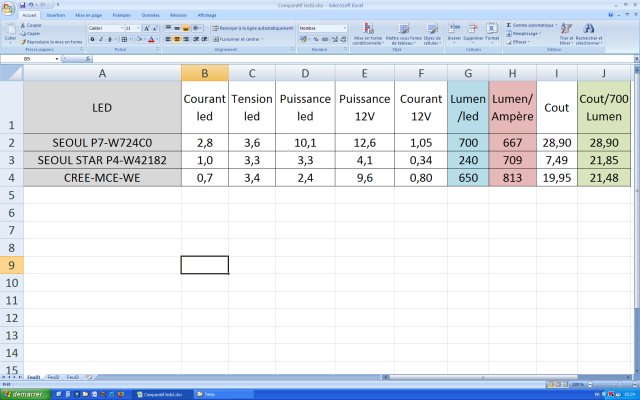Select all cells via sheet corner button
This screenshot has width=640, height=400.
[11, 73]
